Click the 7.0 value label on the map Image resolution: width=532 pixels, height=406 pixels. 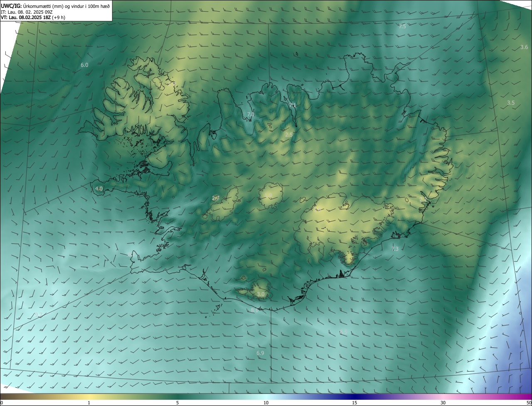click(251, 114)
